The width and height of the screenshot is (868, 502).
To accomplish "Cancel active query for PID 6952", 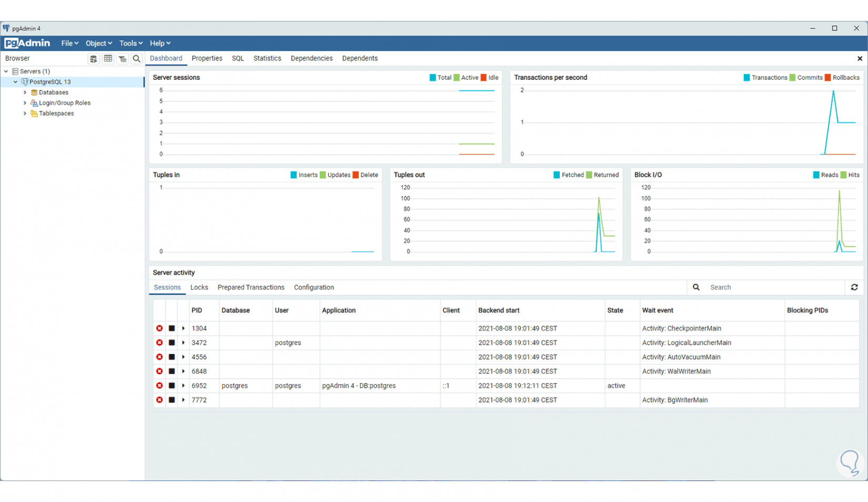I will 171,386.
